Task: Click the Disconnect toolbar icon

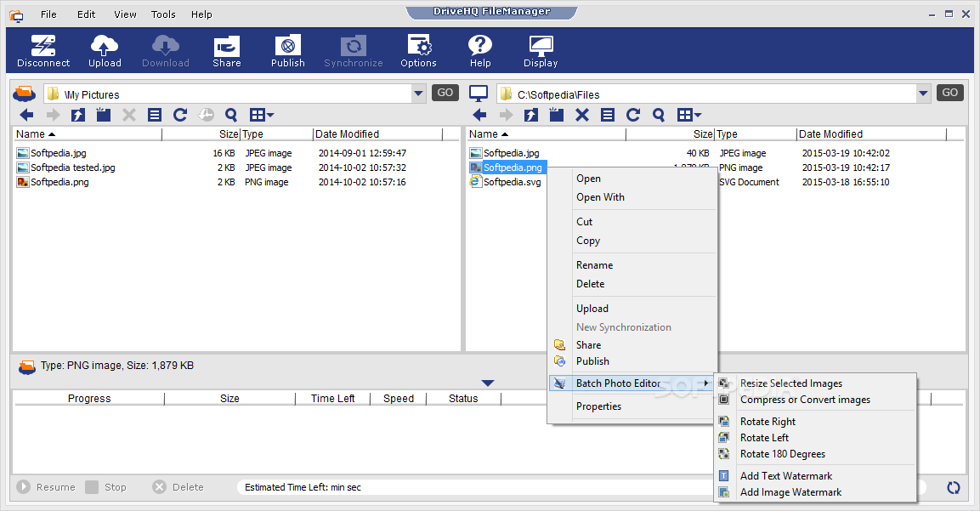Action: (x=43, y=51)
